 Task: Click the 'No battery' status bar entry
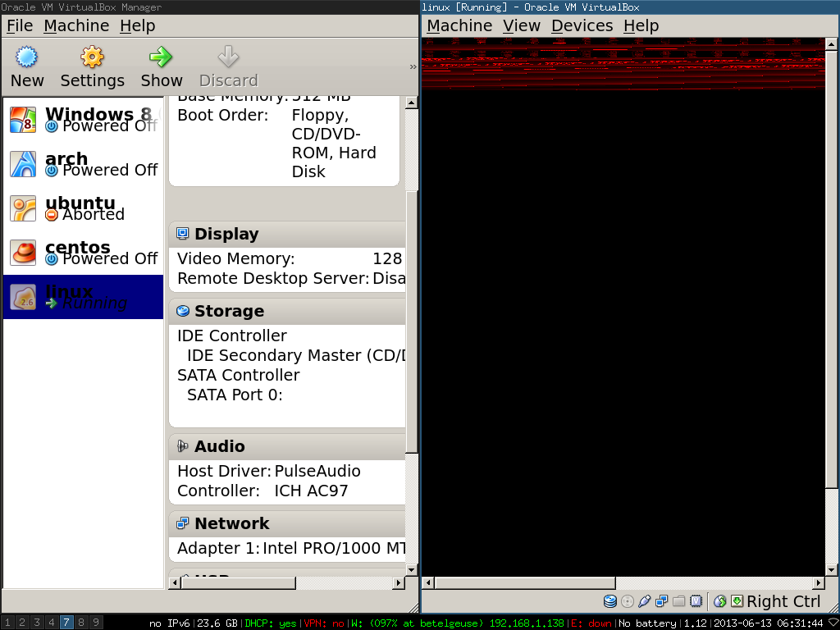point(649,623)
